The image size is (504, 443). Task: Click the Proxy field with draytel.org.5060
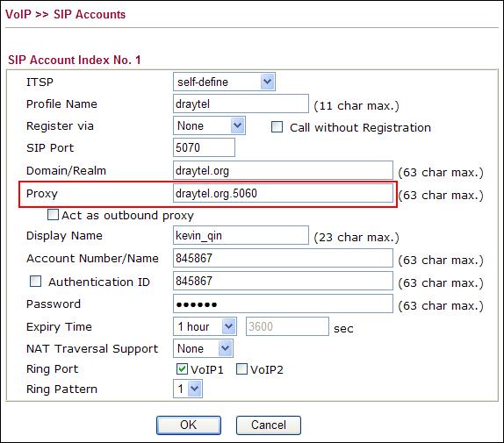coord(283,193)
